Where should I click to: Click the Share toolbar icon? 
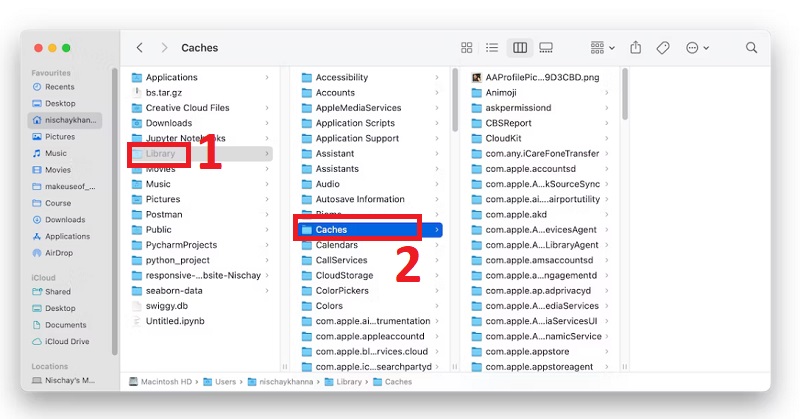pos(635,48)
